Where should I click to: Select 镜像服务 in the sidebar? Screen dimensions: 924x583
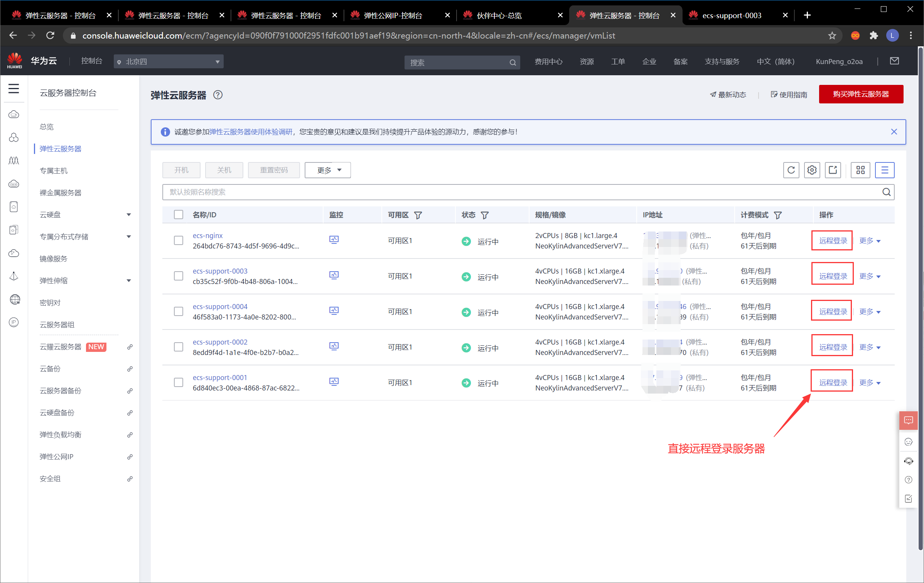[x=54, y=259]
